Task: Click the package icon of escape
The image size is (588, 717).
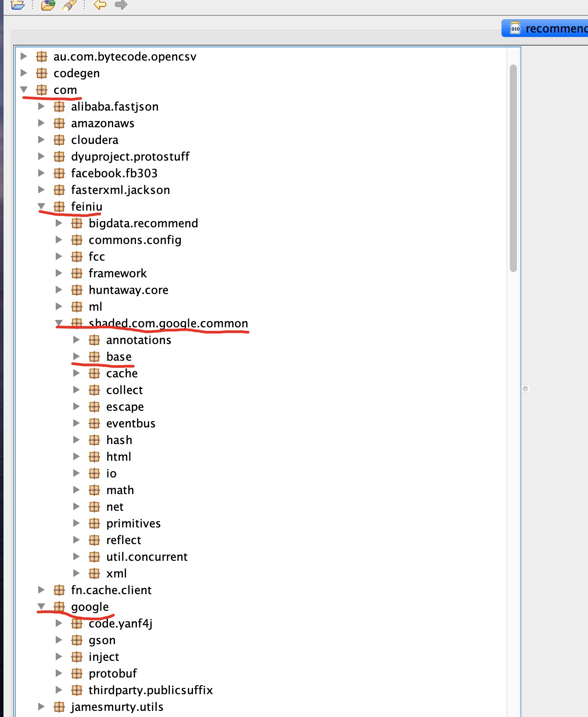Action: click(94, 407)
